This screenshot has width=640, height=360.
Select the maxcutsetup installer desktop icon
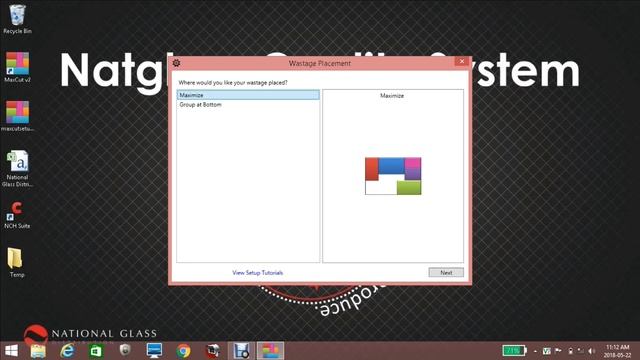click(x=17, y=116)
